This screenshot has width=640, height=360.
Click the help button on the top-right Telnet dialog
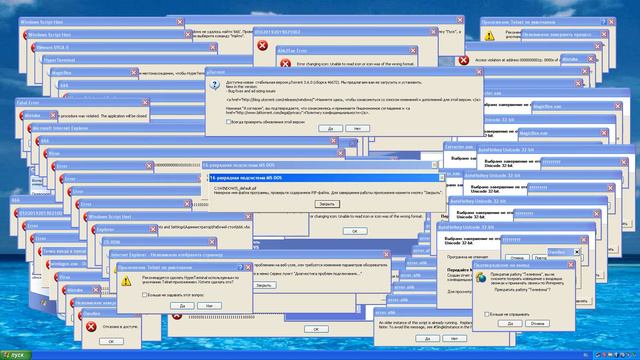pos(603,22)
